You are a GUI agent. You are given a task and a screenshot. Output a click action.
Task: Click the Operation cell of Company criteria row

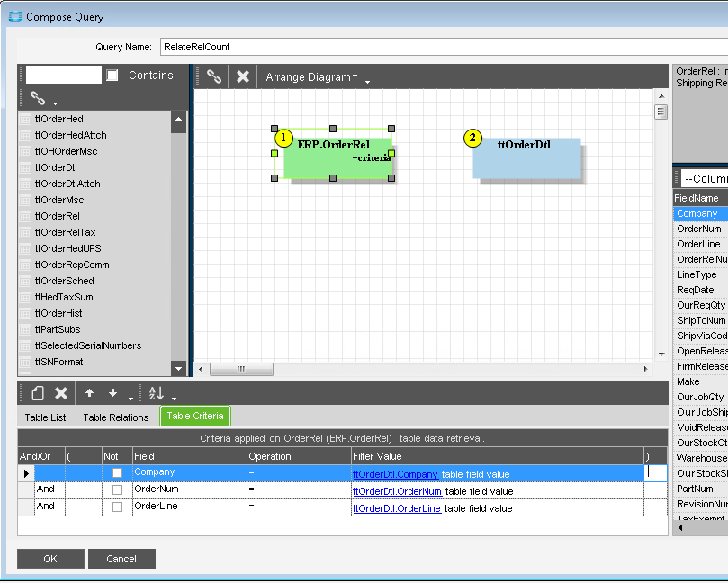299,473
